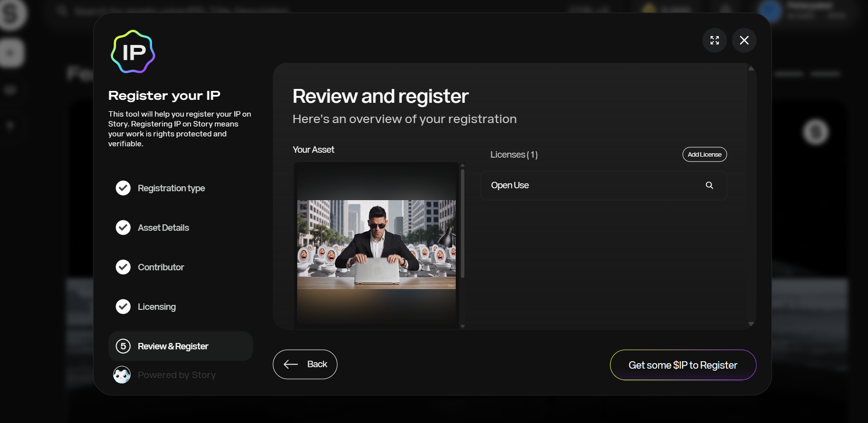Open the user profile avatar at top right
Image resolution: width=868 pixels, height=423 pixels.
click(770, 11)
